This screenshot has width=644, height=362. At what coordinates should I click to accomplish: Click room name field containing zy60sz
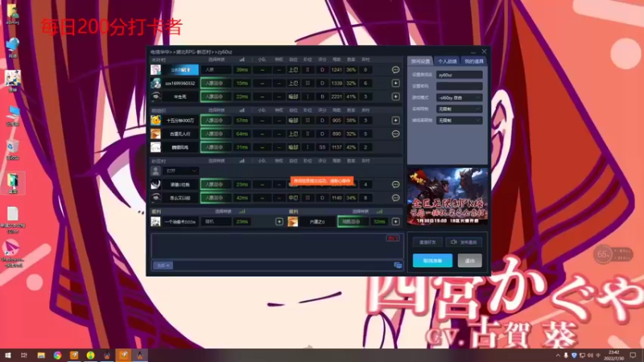(459, 75)
